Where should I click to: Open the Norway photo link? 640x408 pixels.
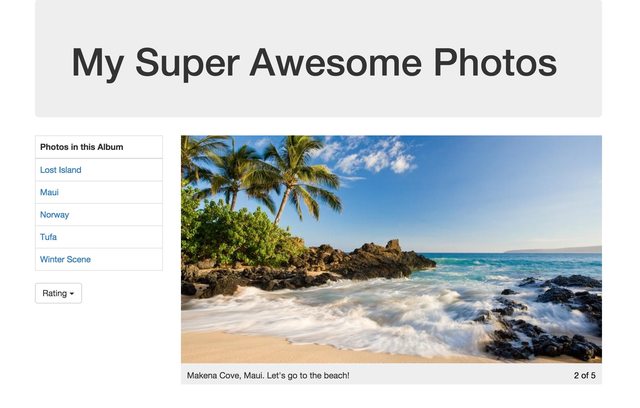[x=54, y=215]
